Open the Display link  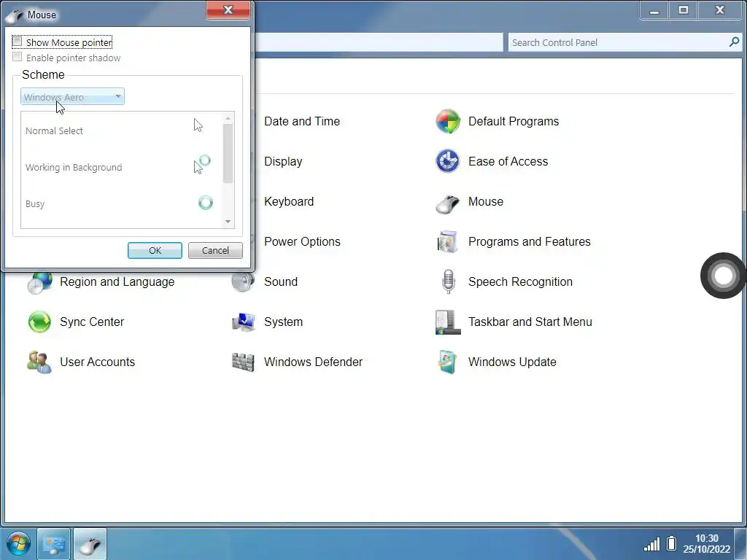point(283,161)
